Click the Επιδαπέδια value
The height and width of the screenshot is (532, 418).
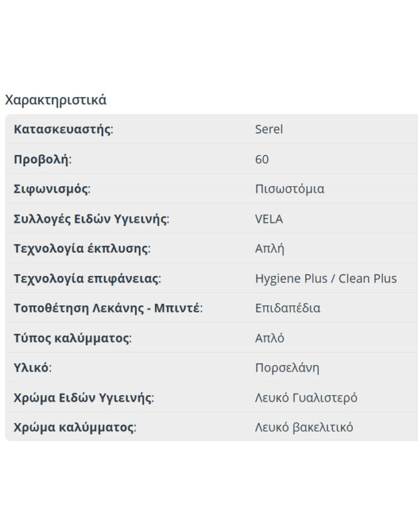[x=288, y=309]
